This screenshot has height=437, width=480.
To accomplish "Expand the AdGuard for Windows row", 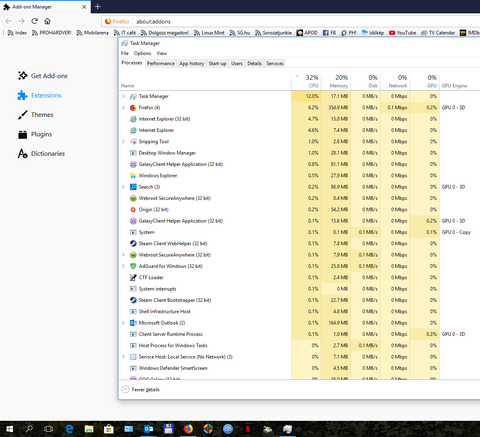I will pos(123,266).
